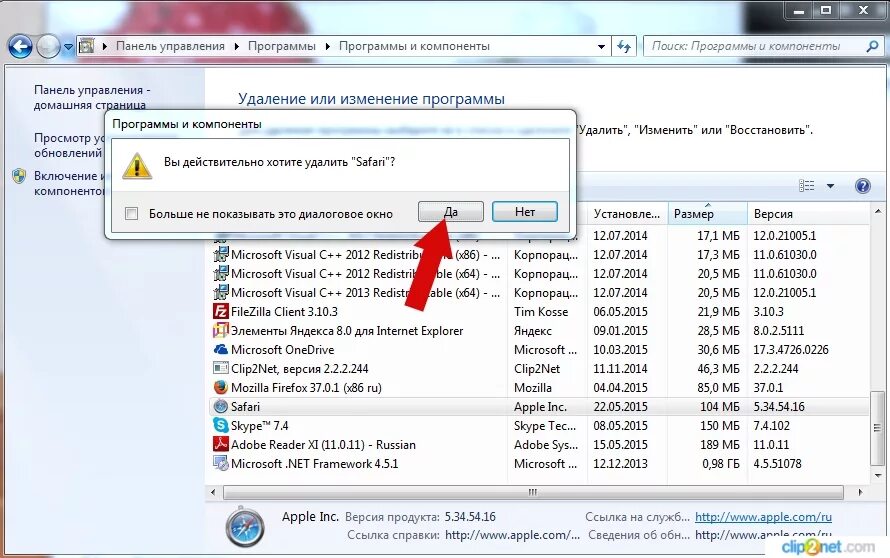The image size is (890, 558).
Task: Click the Safari compass icon in the list
Action: pos(220,406)
